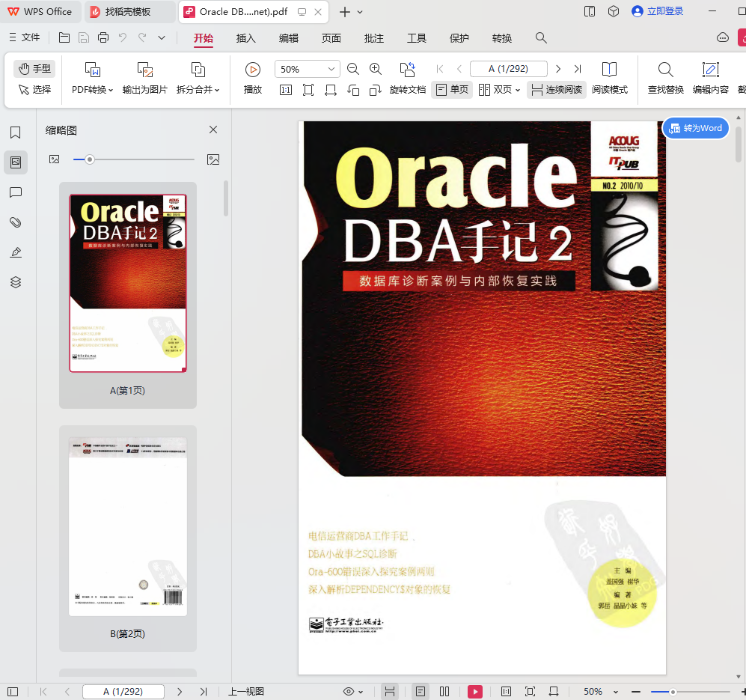
Task: Click the Convert to Word button (转为Word)
Action: click(696, 128)
